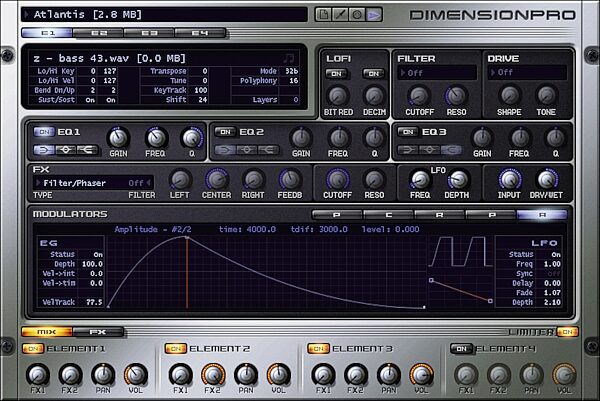Click the Transpose value field
The image size is (600, 401).
pos(201,71)
